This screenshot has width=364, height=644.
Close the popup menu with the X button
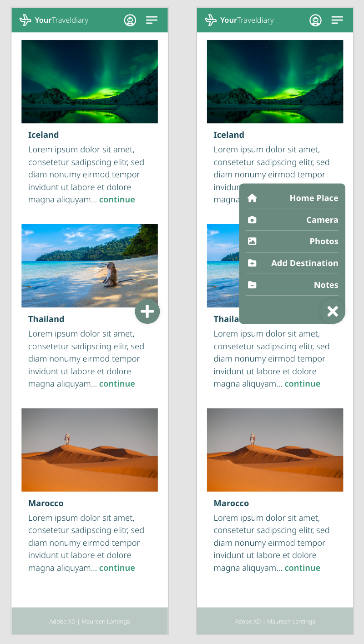[333, 312]
